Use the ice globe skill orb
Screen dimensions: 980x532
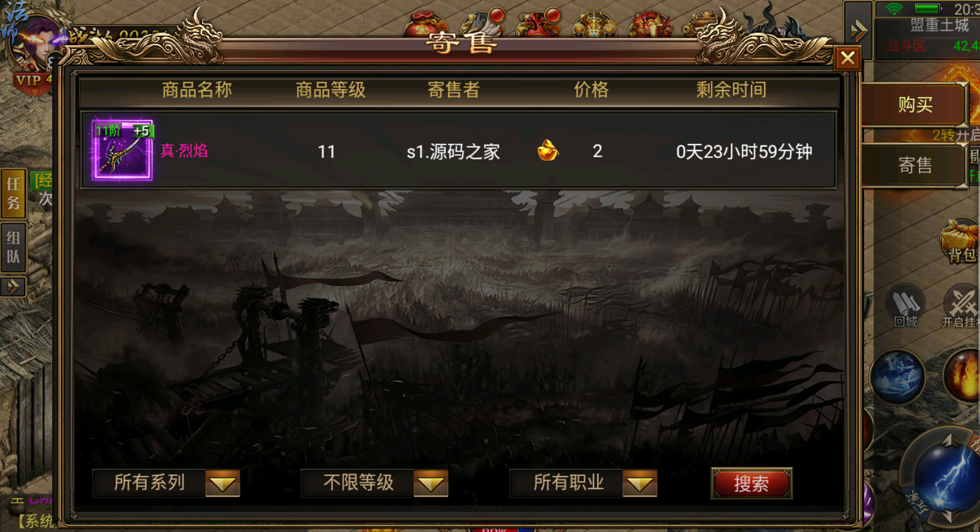tap(898, 377)
